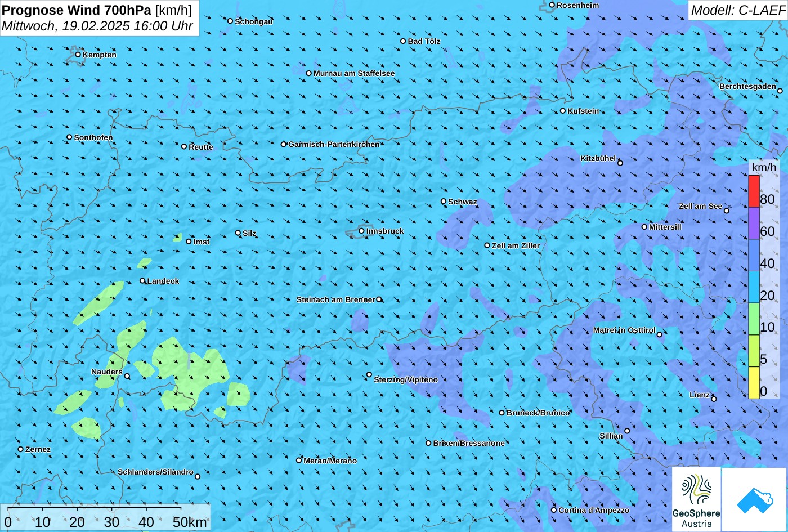
Task: Click the Matrei in Osttirol marker
Action: (x=659, y=334)
